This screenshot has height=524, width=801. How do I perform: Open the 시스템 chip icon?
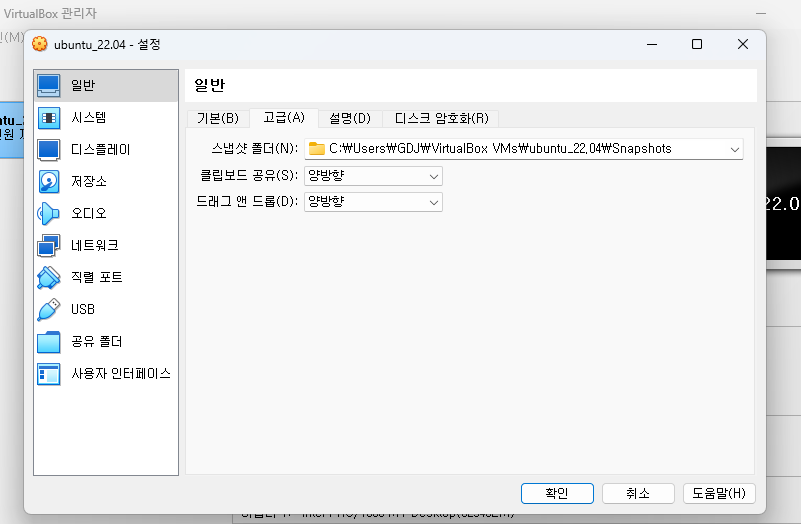pyautogui.click(x=49, y=118)
